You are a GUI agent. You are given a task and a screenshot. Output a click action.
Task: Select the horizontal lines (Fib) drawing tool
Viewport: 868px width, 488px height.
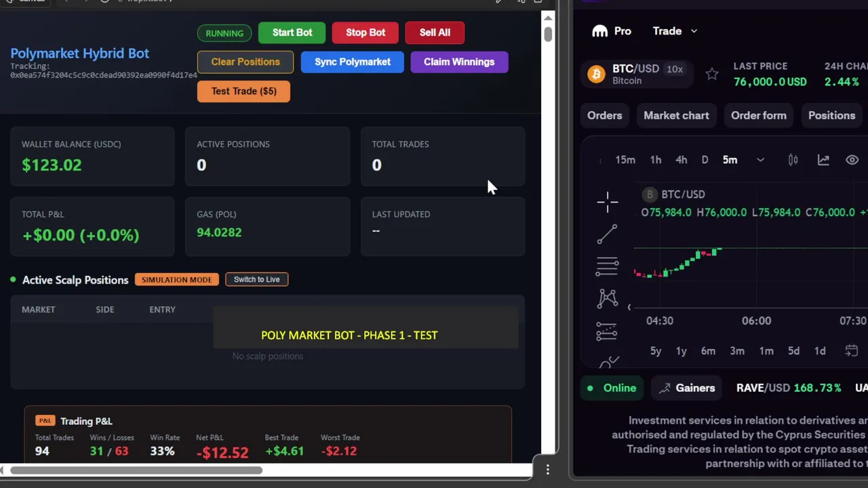[607, 266]
